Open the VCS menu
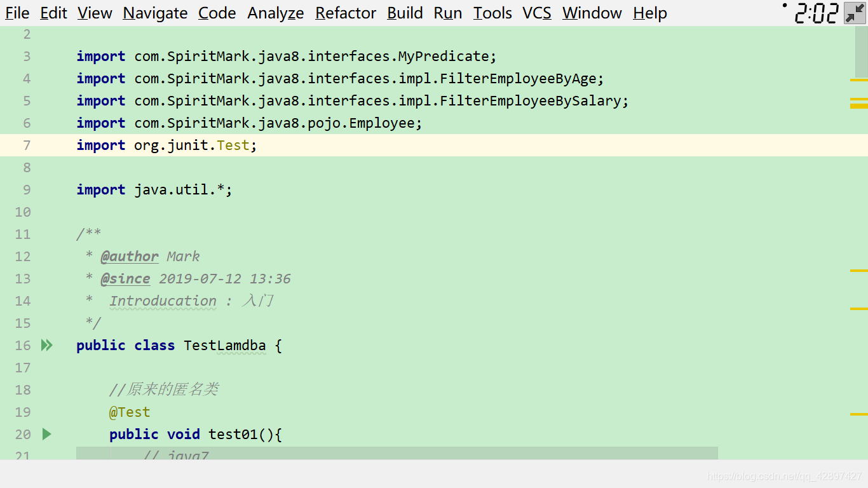Image resolution: width=868 pixels, height=488 pixels. pos(537,13)
